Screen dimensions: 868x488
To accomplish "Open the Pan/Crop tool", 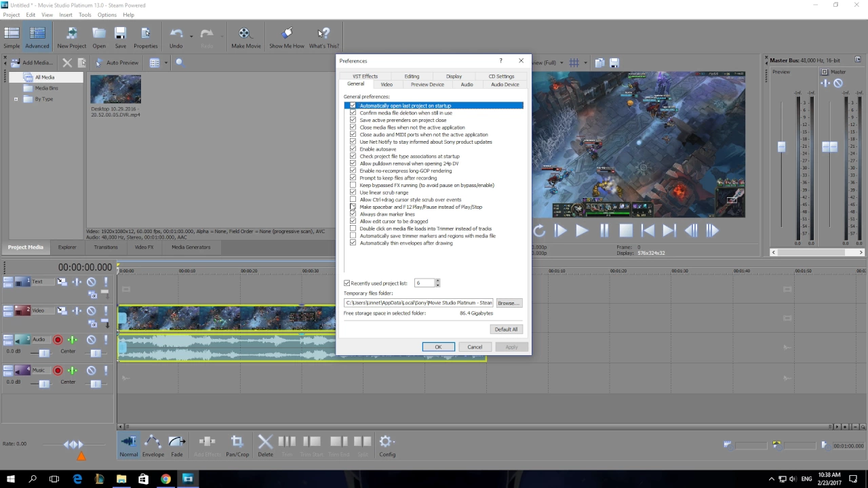I will [237, 446].
